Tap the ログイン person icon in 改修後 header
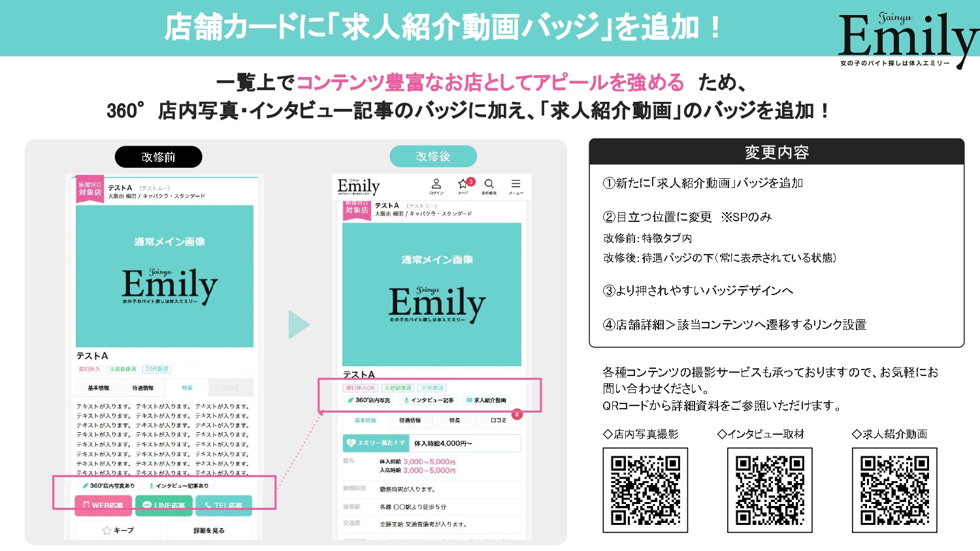The height and width of the screenshot is (551, 980). [x=436, y=184]
